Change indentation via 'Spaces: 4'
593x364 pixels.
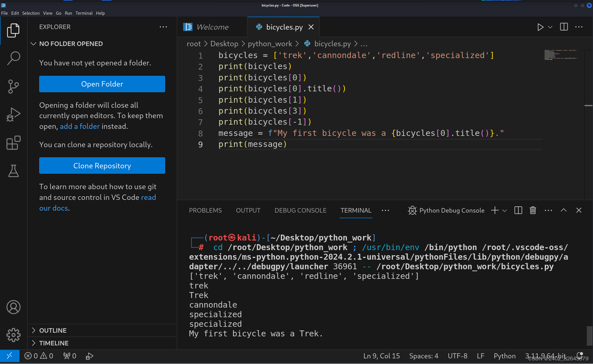click(424, 356)
